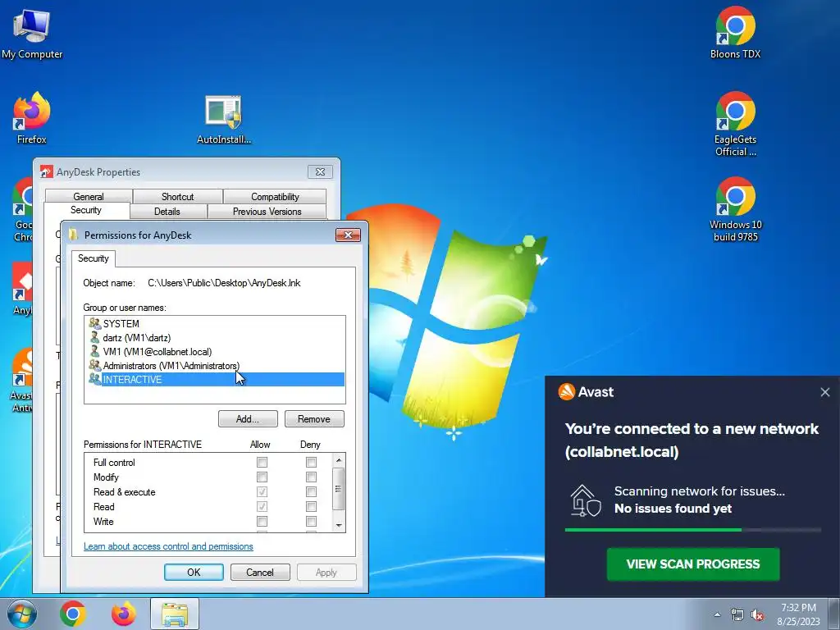The image size is (840, 630).
Task: Close the AnyDesk Properties window
Action: point(321,171)
